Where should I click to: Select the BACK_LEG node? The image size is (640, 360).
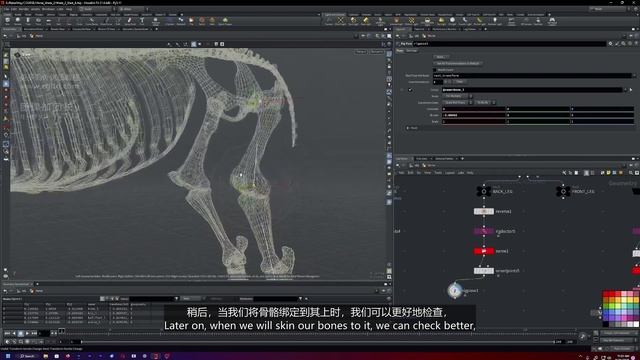[484, 191]
